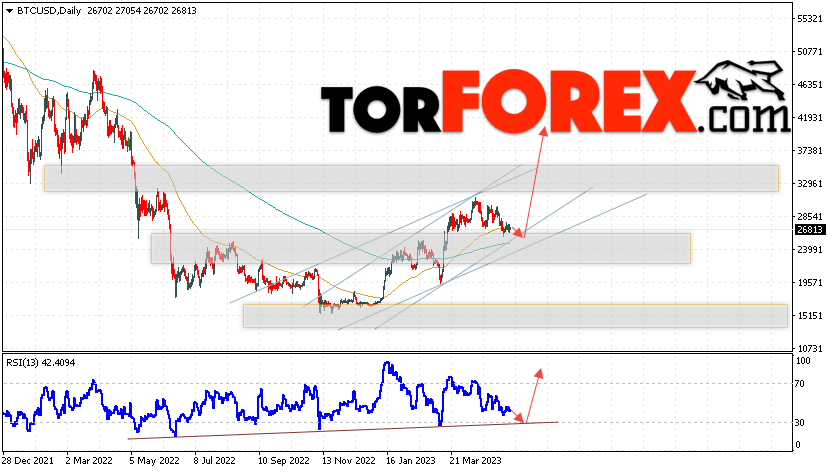
Task: Click the 37381 price axis label
Action: pos(810,151)
